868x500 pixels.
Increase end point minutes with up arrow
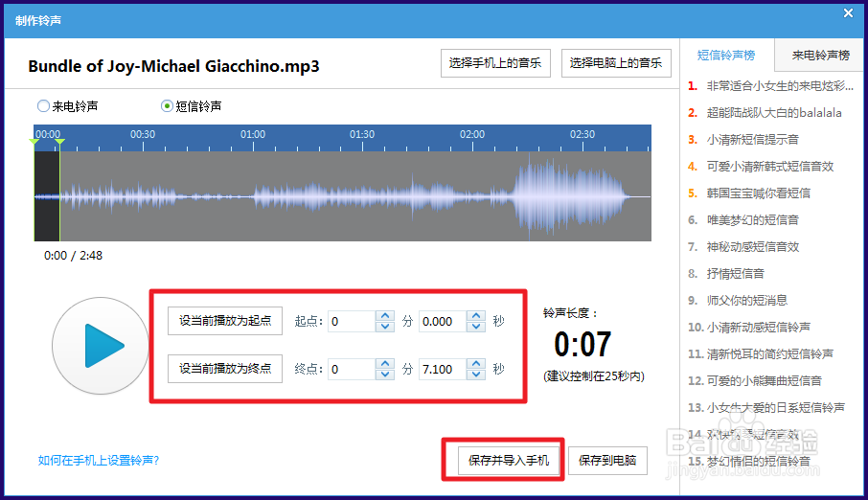(385, 363)
